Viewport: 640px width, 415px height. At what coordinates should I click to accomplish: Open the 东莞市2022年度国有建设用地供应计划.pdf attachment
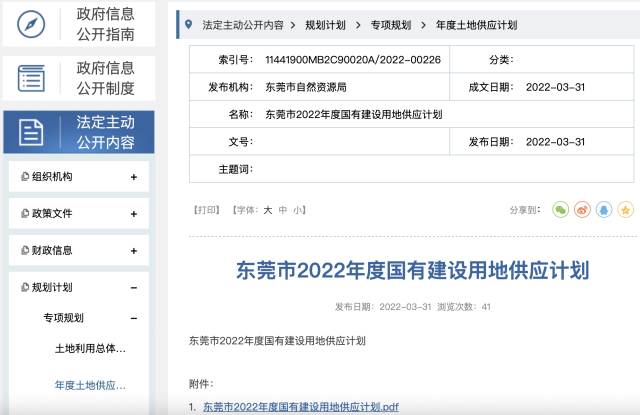tap(300, 407)
